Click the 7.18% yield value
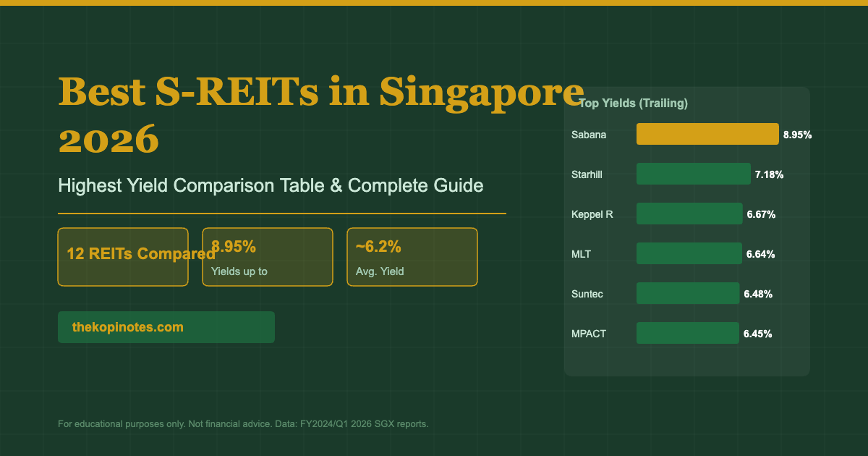Screen dimensions: 868x456 (769, 174)
